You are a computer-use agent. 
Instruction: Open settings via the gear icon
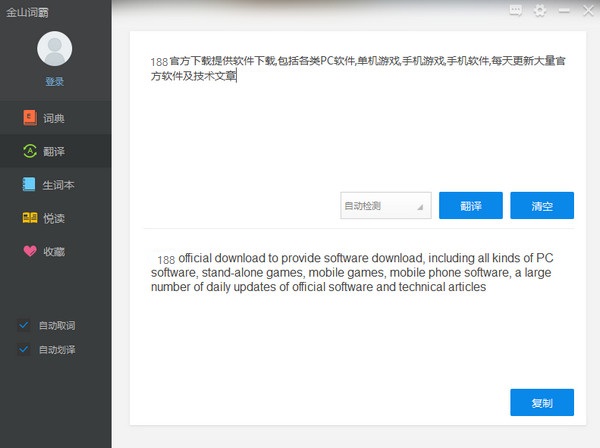point(540,10)
